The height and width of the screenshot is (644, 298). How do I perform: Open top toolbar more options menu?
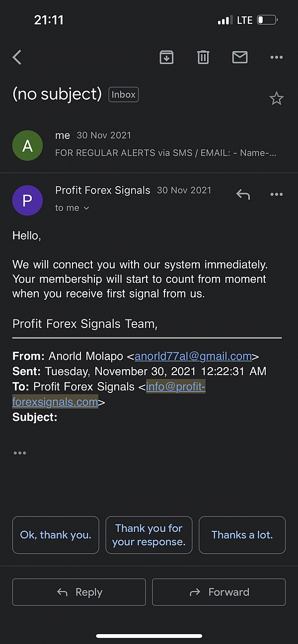[276, 58]
